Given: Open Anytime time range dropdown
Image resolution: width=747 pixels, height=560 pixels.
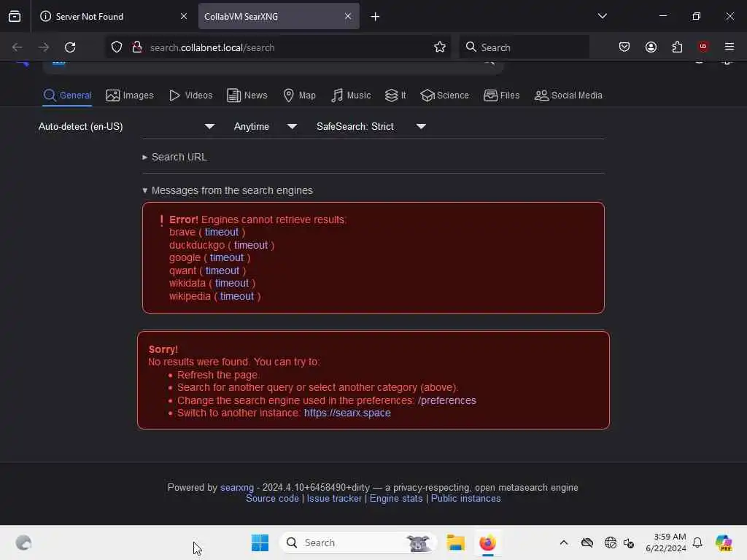Looking at the screenshot, I should click(x=266, y=127).
